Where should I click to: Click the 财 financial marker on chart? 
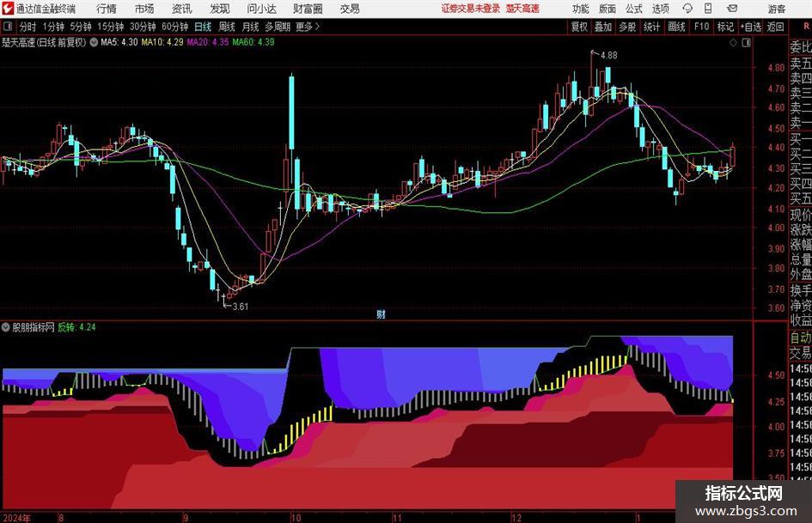click(x=381, y=314)
